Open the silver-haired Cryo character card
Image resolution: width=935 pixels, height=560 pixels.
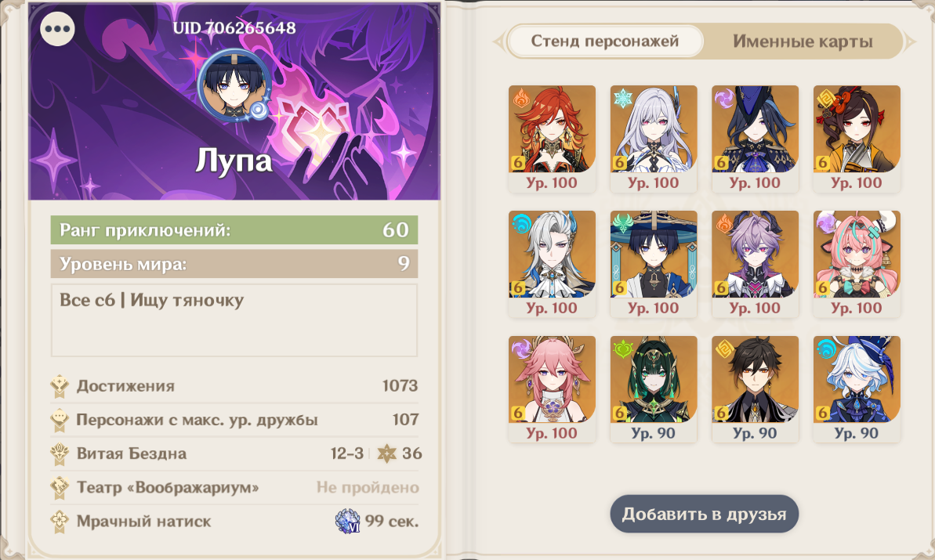pos(654,139)
